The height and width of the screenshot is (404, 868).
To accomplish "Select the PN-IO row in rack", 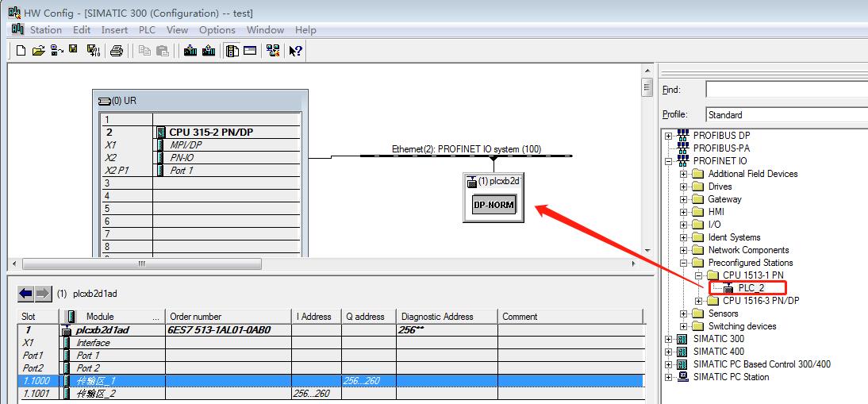I will click(201, 158).
